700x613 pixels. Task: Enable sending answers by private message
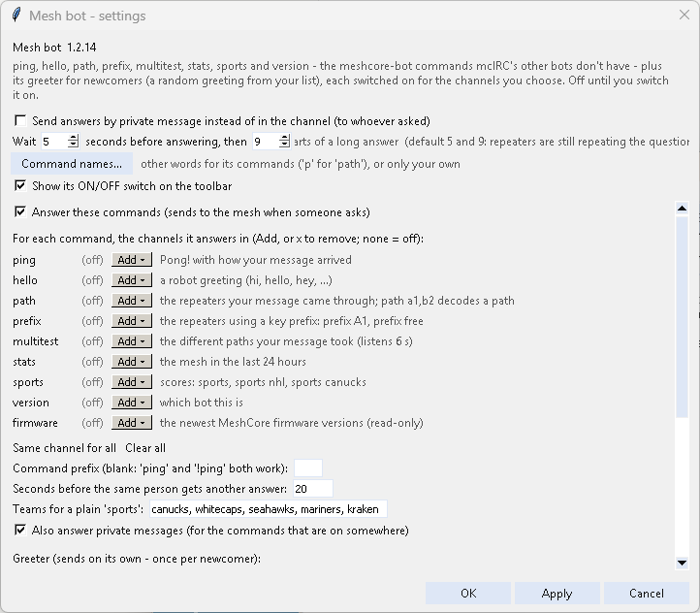20,120
